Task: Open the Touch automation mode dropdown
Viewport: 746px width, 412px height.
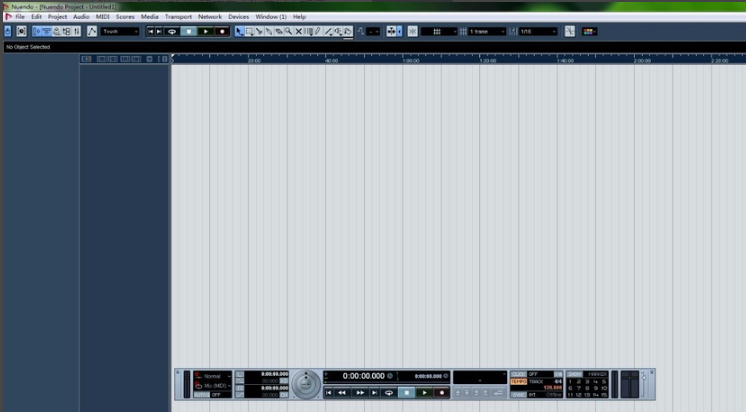Action: tap(120, 32)
